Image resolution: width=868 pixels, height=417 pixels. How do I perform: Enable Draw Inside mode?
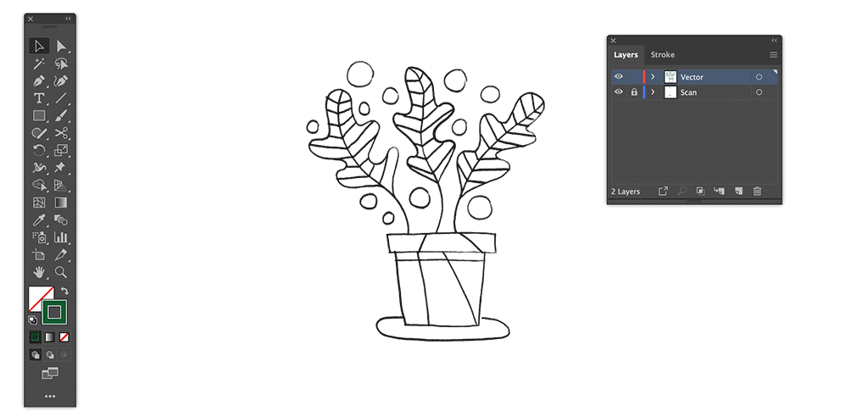(x=64, y=355)
